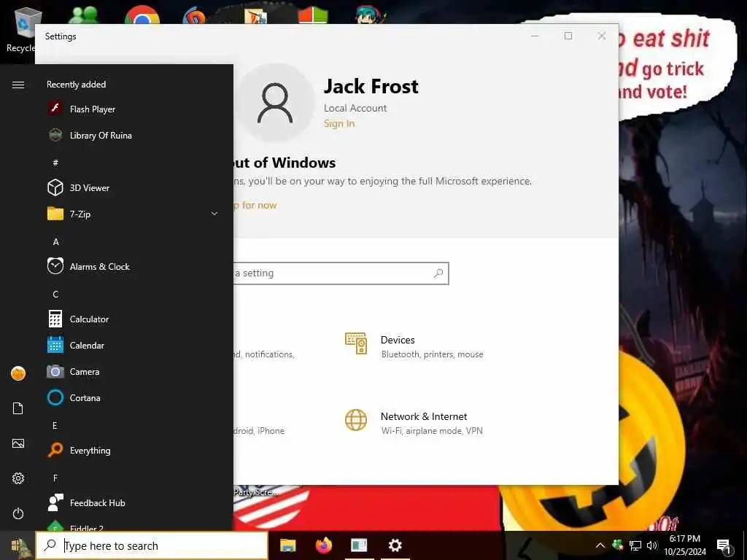Jump to letter F section header
The width and height of the screenshot is (747, 560).
coord(55,478)
